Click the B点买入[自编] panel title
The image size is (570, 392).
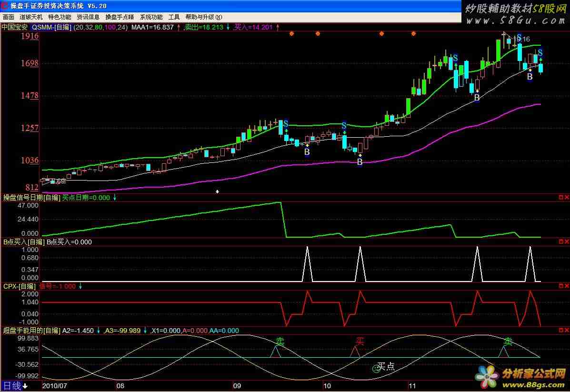click(24, 242)
